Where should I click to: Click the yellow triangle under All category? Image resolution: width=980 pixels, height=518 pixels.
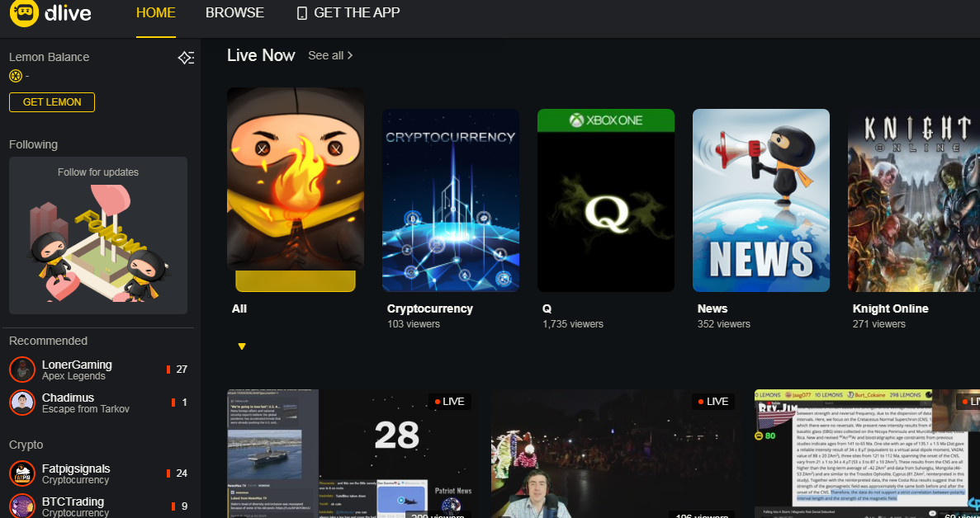click(x=242, y=346)
